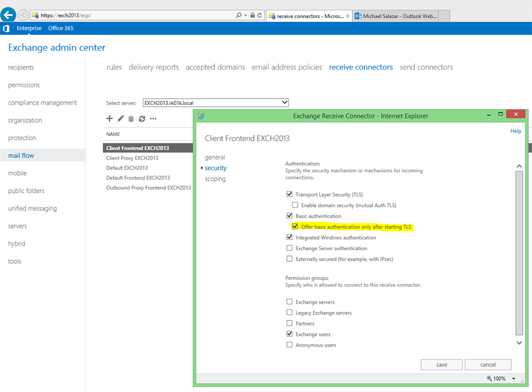Click Enterprise link in blue bar
Image resolution: width=532 pixels, height=392 pixels.
click(29, 28)
